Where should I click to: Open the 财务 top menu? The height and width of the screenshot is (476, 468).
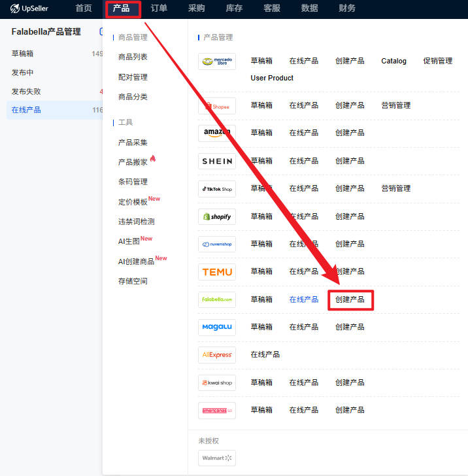[x=347, y=8]
